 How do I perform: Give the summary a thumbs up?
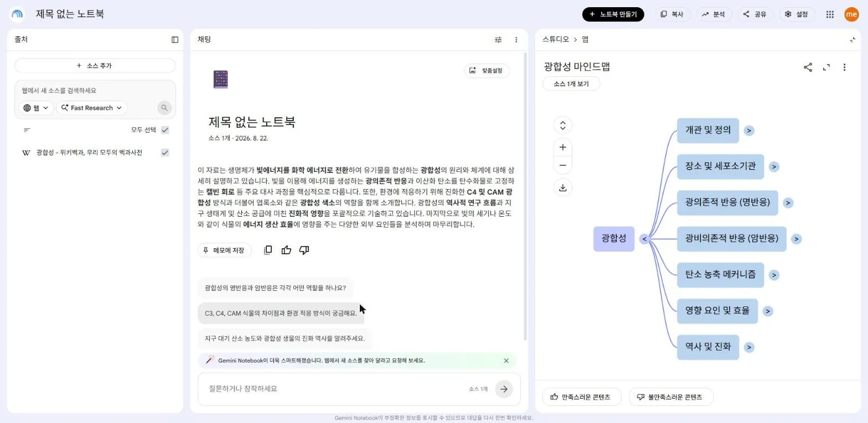point(286,250)
